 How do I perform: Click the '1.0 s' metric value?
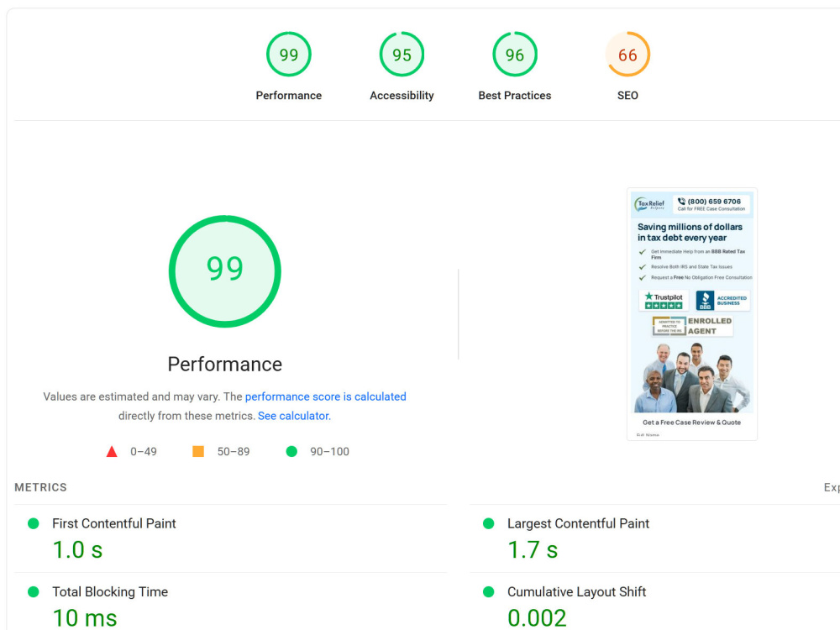tap(77, 549)
